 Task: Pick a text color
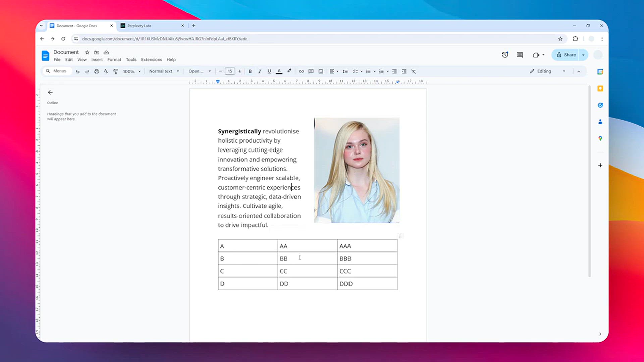(279, 71)
